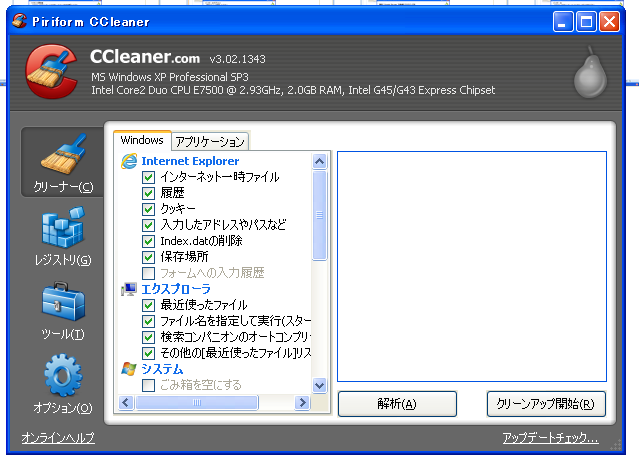This screenshot has height=458, width=639.
Task: Toggle その他の[最近使ったファイル]リスト checkbox
Action: (x=148, y=353)
